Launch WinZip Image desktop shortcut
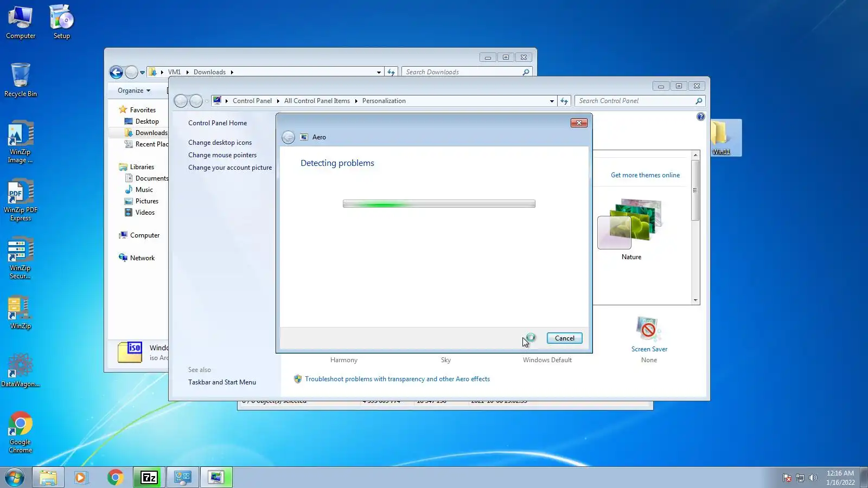Viewport: 868px width, 488px height. click(x=21, y=142)
